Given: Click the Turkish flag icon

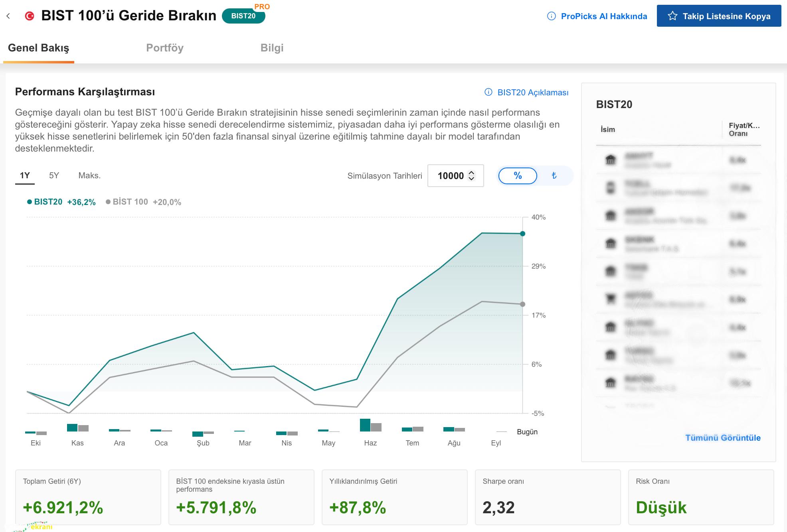Looking at the screenshot, I should point(30,16).
